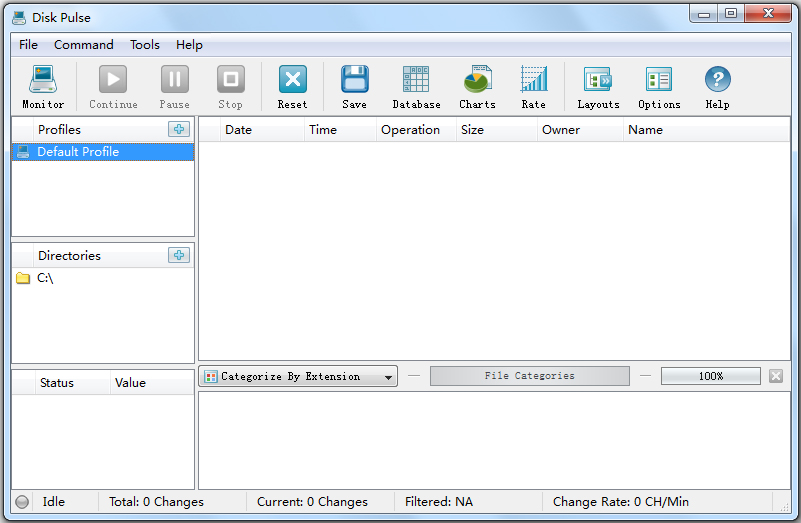The image size is (801, 523).
Task: Sort by the Time column header
Action: pos(341,130)
